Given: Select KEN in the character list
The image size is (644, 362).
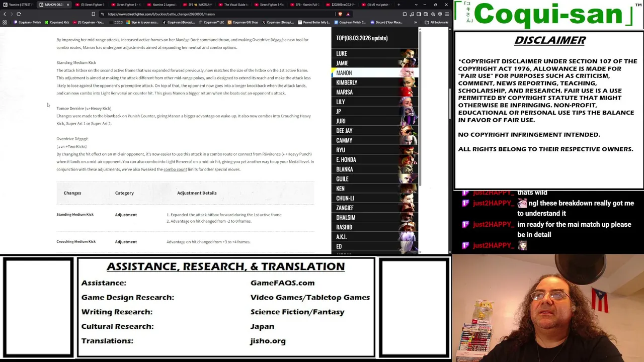Looking at the screenshot, I should coord(375,189).
